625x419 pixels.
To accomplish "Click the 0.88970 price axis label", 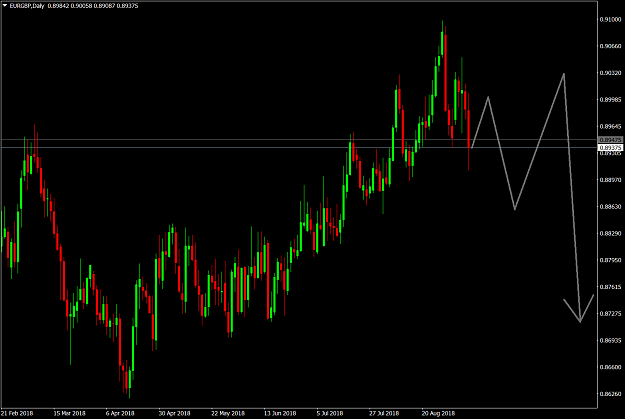I will 611,180.
